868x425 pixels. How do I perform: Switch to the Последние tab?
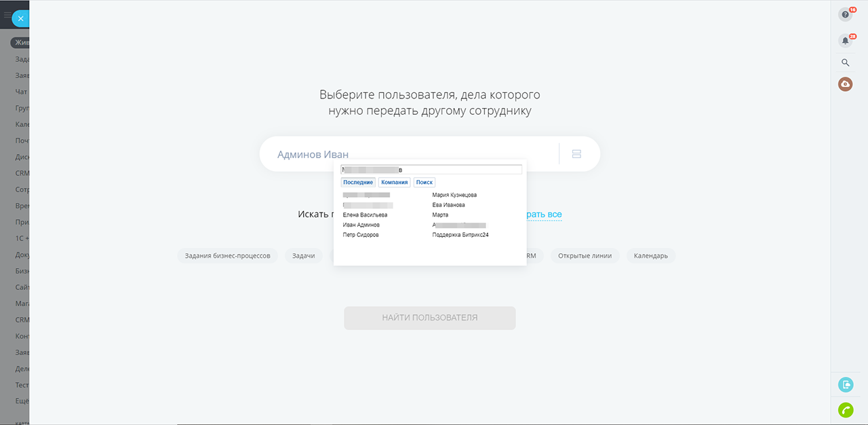358,182
